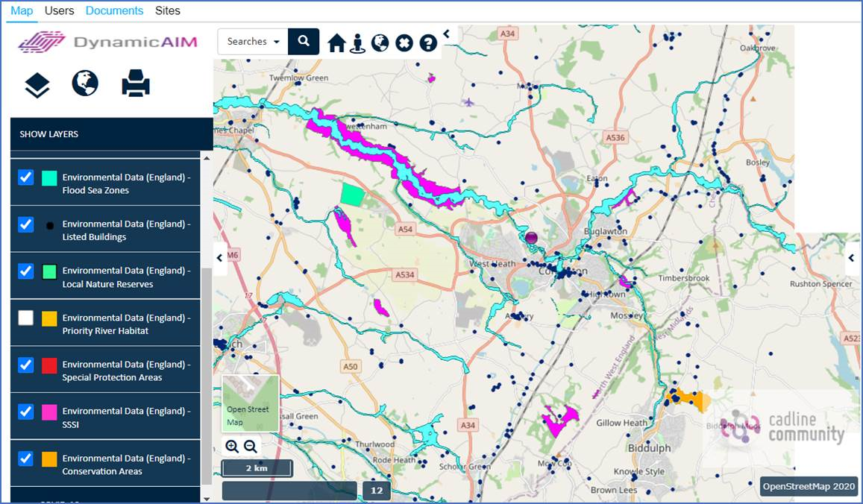Click SSSI magenta swatch
863x504 pixels.
[49, 412]
